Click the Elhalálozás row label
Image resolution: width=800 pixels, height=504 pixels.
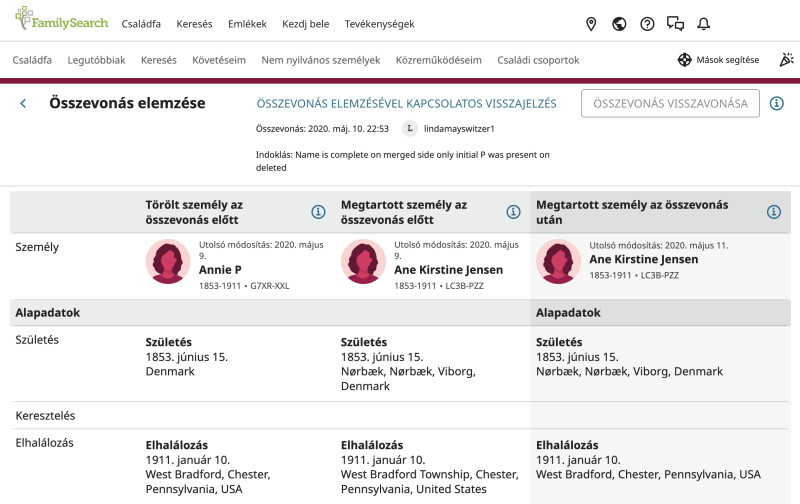[44, 443]
